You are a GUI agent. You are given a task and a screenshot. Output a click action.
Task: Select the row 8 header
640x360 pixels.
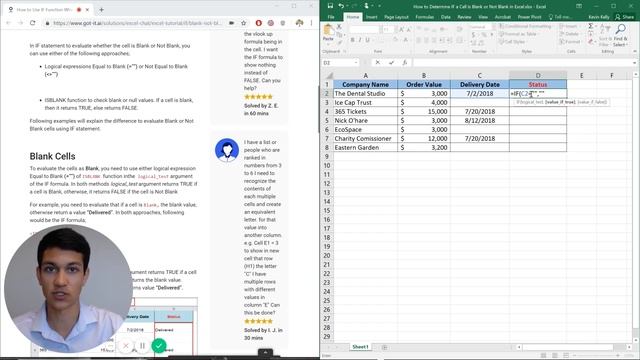tap(327, 147)
